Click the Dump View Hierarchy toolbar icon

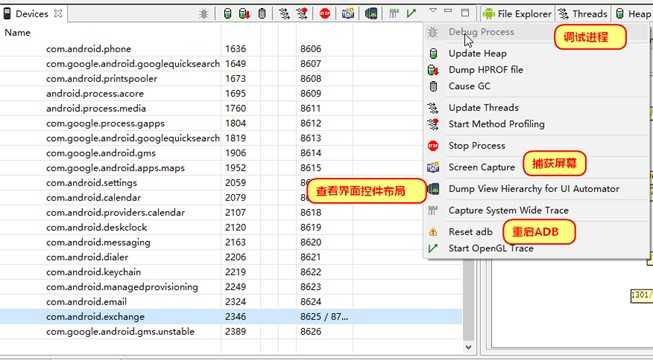click(371, 14)
